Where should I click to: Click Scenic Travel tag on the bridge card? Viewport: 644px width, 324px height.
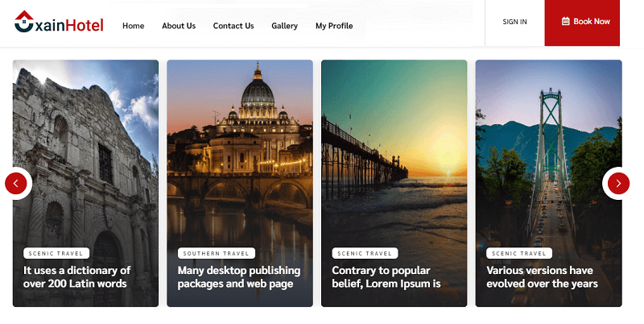(x=519, y=253)
